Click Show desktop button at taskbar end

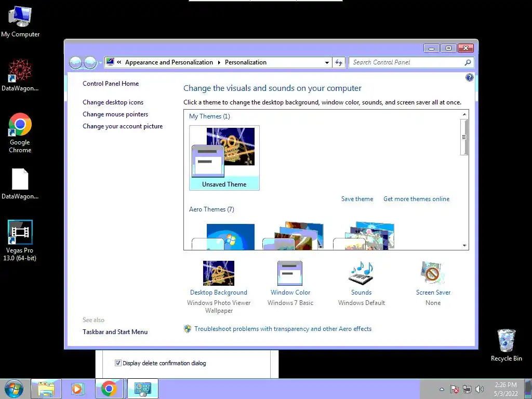coord(528,389)
